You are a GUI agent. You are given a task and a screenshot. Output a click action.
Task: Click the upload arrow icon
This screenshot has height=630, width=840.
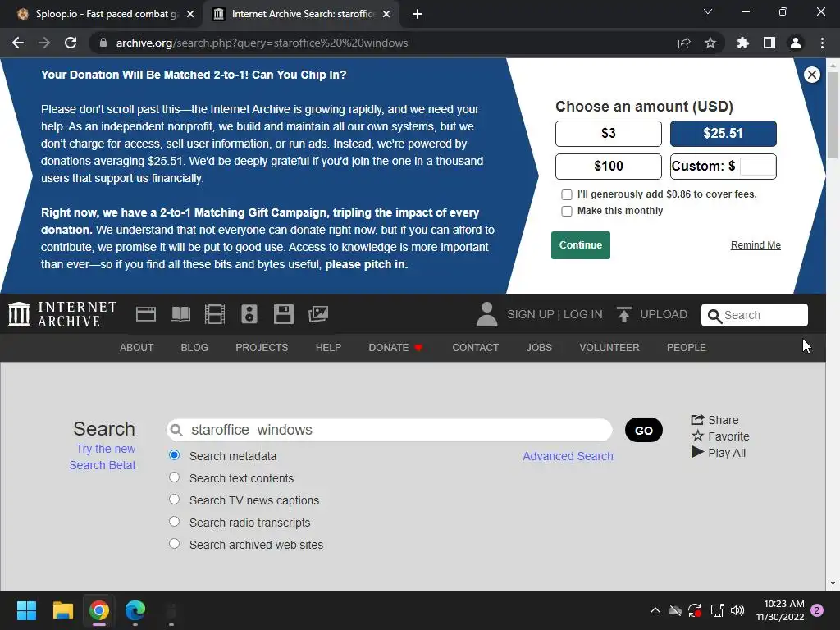(623, 314)
